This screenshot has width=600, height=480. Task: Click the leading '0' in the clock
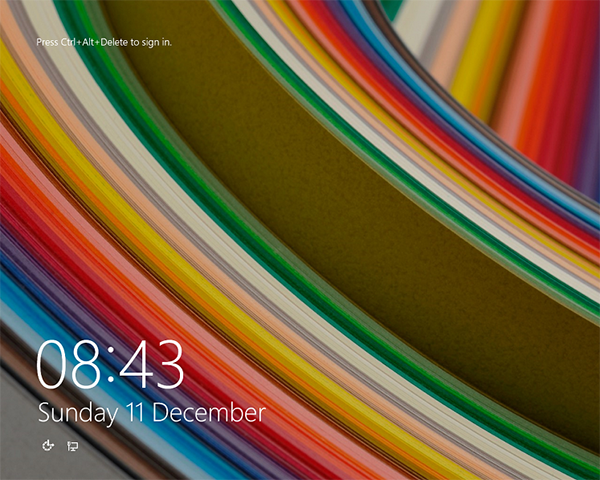[x=54, y=366]
